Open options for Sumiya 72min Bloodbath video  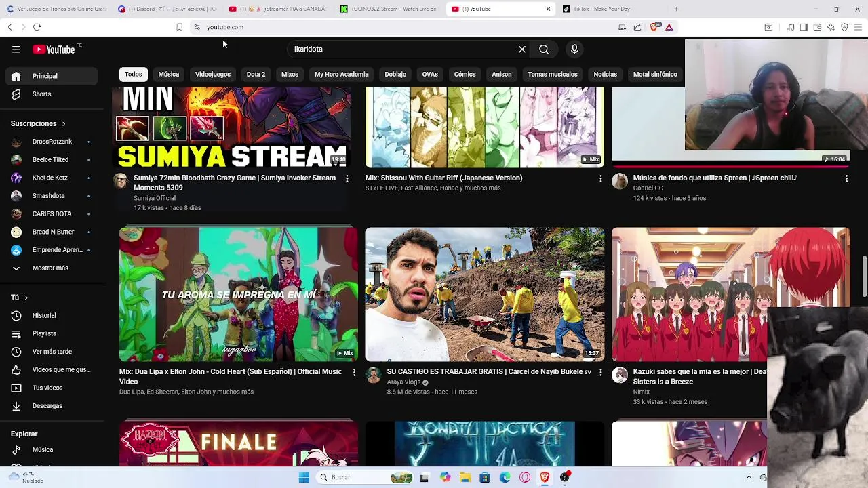[x=347, y=178]
